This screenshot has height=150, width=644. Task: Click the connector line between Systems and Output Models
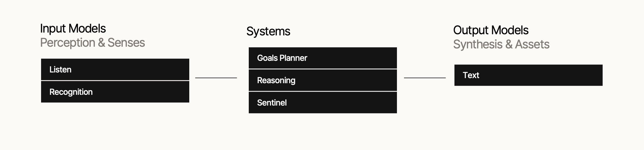425,78
